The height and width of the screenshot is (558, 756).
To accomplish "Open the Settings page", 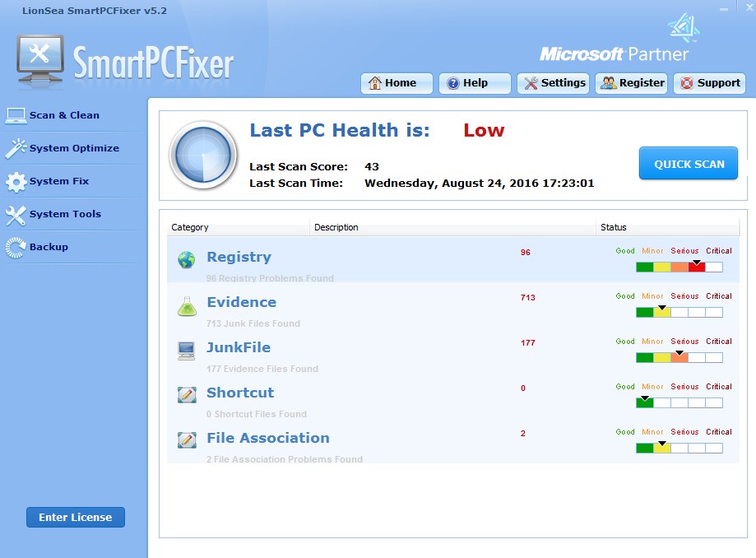I will 553,83.
